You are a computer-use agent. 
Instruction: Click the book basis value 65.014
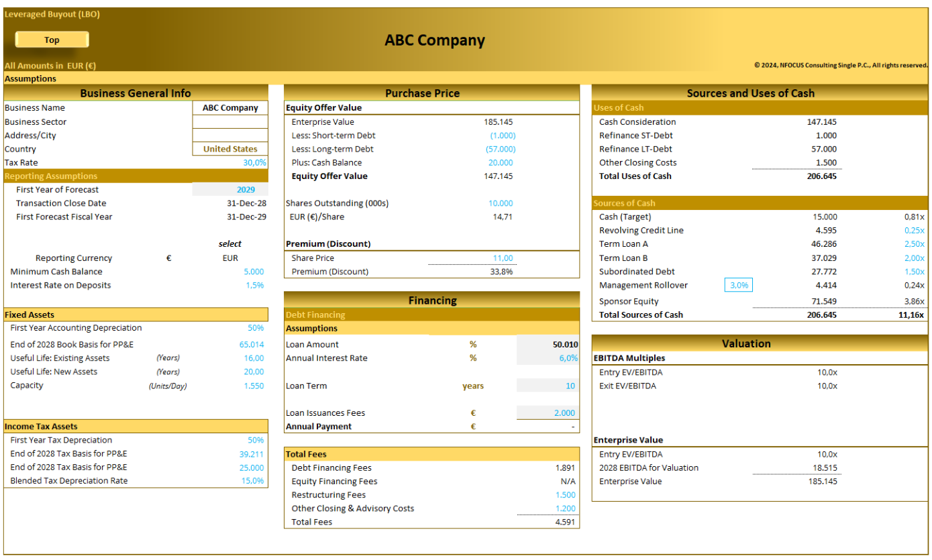click(252, 345)
